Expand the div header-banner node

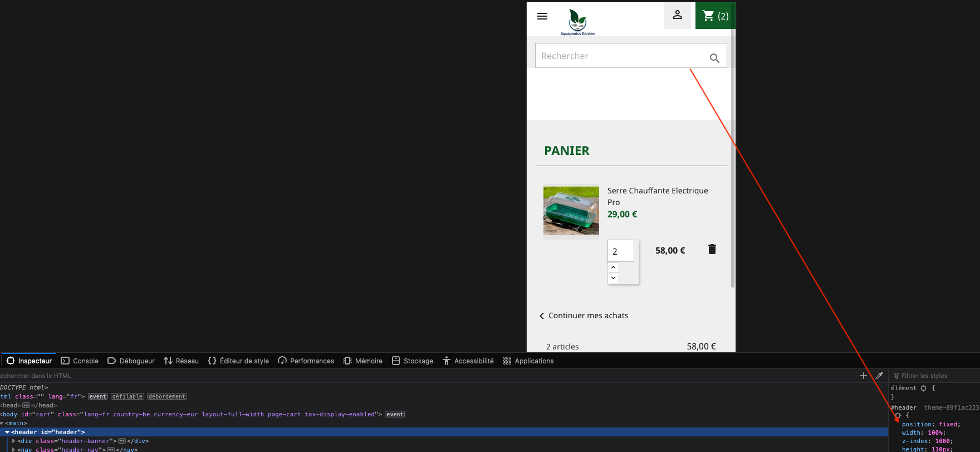coord(13,441)
